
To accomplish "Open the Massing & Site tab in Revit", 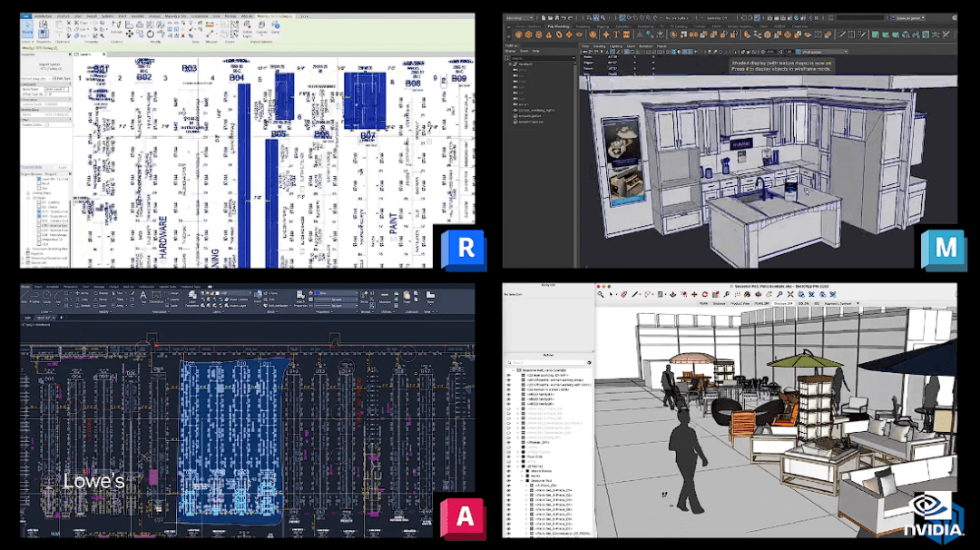I will click(176, 16).
